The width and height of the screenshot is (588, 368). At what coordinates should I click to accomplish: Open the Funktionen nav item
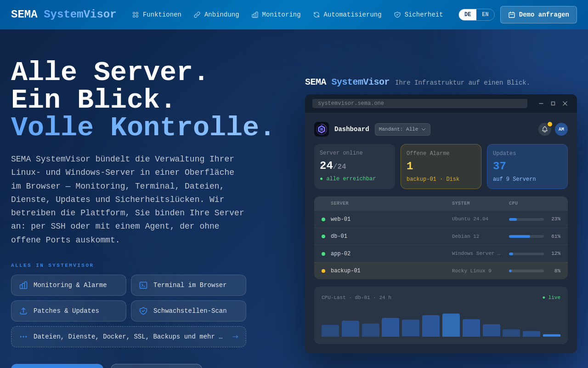tap(157, 15)
